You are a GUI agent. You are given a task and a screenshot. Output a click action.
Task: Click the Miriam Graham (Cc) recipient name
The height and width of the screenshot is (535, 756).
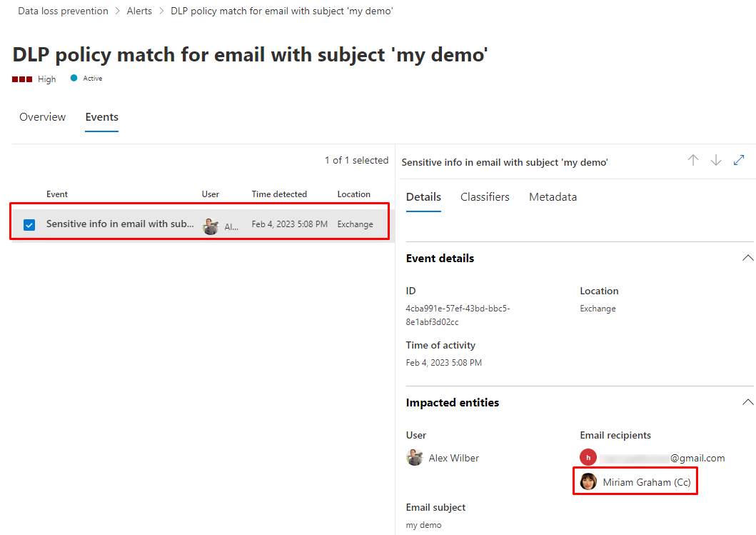click(x=646, y=482)
